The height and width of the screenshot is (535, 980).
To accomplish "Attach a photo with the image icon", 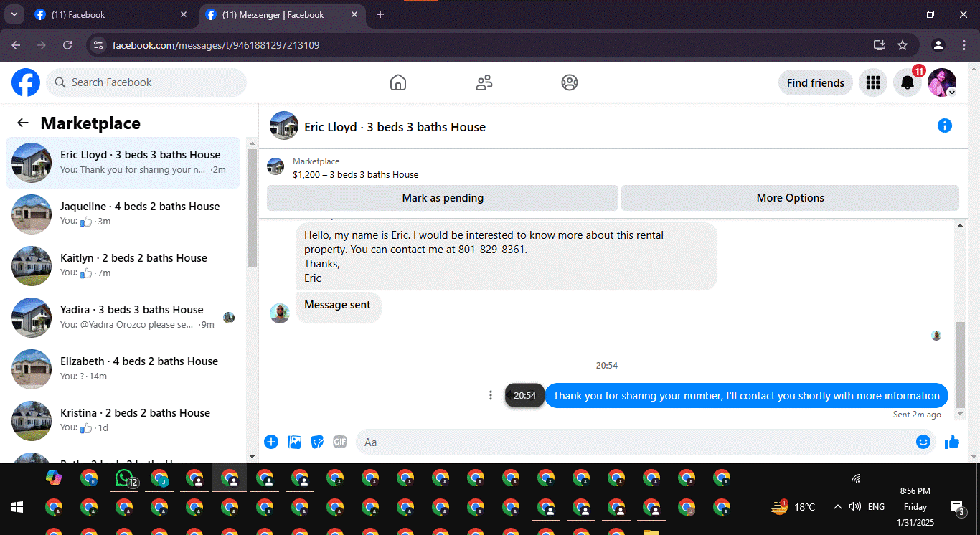I will (294, 442).
